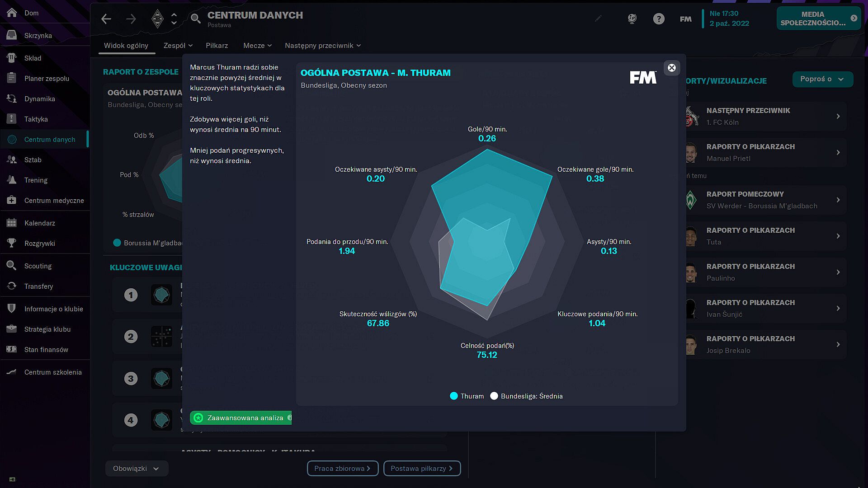
Task: Open the search magnifier icon
Action: point(195,19)
